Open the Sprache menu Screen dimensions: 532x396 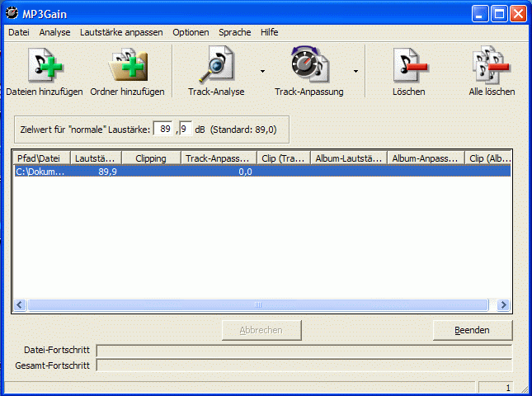[235, 32]
